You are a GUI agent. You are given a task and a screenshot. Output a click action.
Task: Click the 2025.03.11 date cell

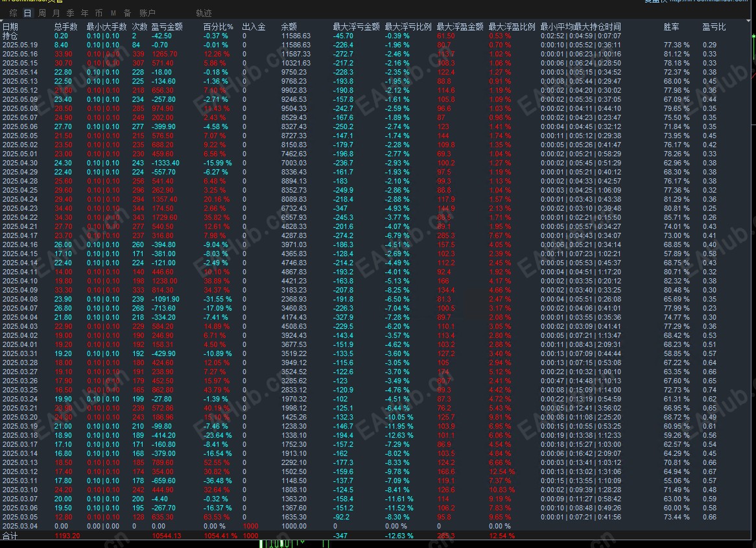coord(19,481)
